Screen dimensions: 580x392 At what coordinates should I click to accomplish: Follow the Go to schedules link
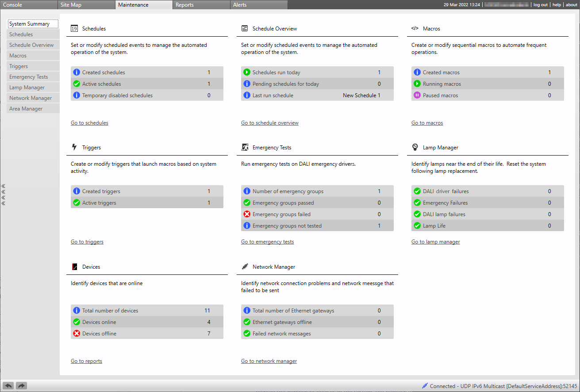pos(89,123)
